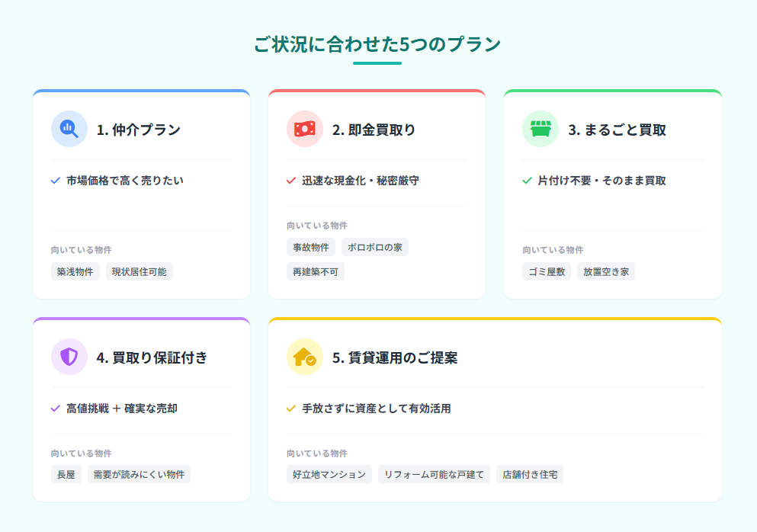Click the purple checkmark beside 高値挑戦
The height and width of the screenshot is (532, 757).
click(56, 409)
